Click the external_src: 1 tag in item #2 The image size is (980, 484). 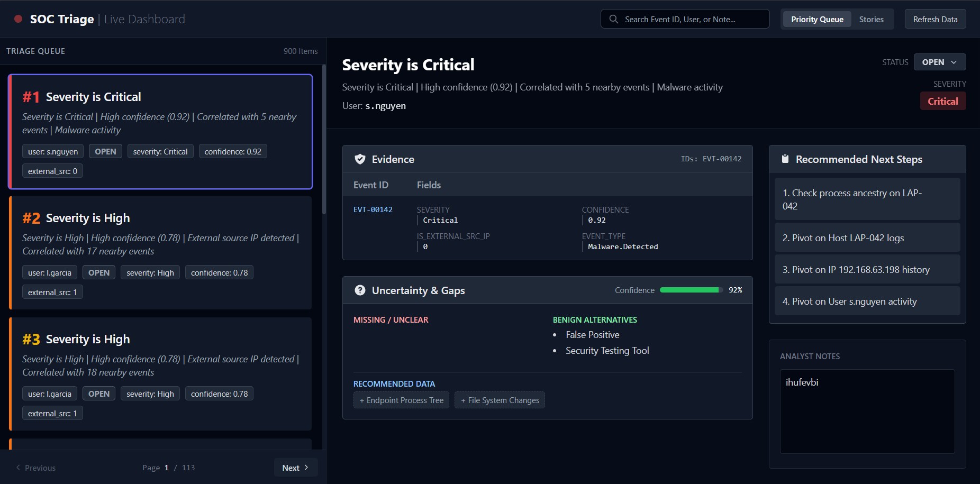[52, 292]
